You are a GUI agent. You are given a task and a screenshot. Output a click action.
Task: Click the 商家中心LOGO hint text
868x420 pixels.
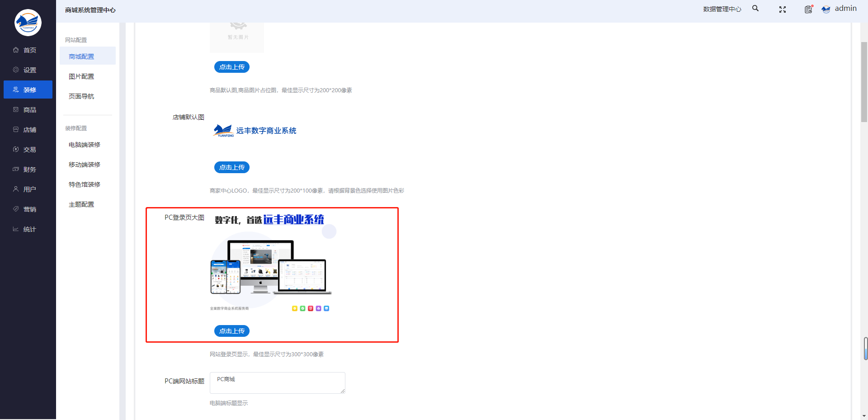(307, 191)
